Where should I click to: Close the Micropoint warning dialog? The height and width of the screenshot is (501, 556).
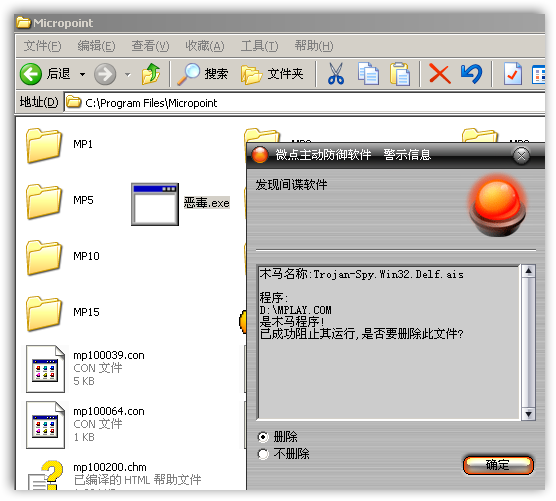click(521, 155)
